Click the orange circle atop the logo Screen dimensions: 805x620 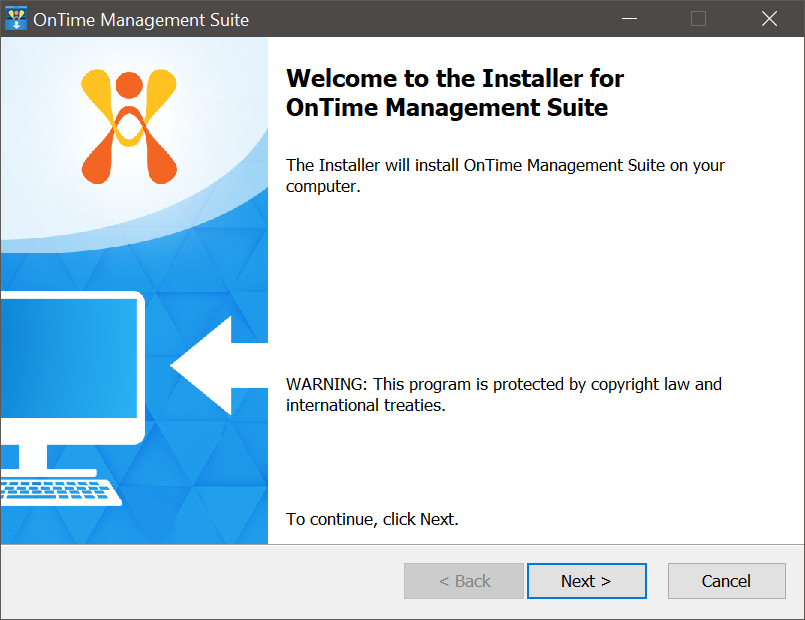pyautogui.click(x=129, y=85)
